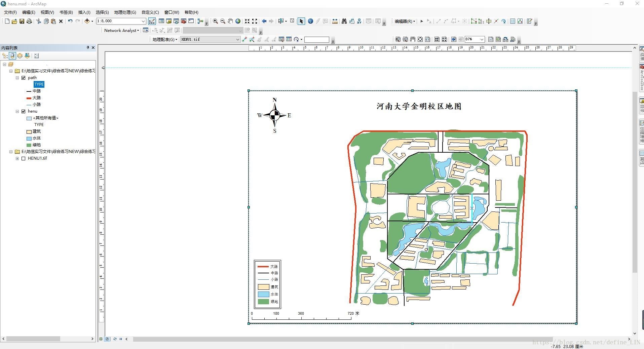Click the Go To XY tool
Image resolution: width=644 pixels, height=349 pixels.
pos(359,21)
